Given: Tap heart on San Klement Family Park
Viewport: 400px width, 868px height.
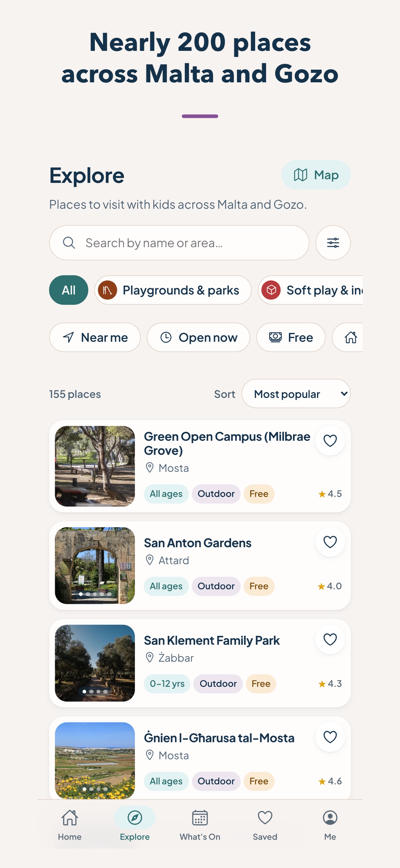Looking at the screenshot, I should (x=330, y=640).
